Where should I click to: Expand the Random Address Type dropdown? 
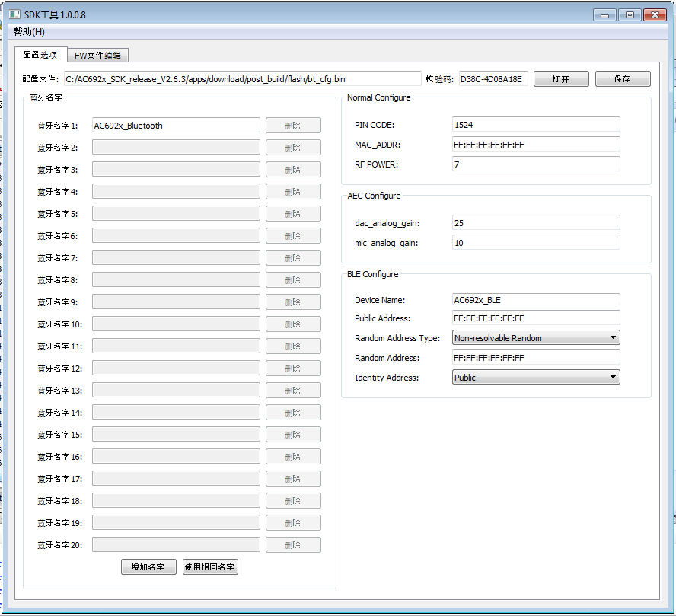click(x=536, y=338)
